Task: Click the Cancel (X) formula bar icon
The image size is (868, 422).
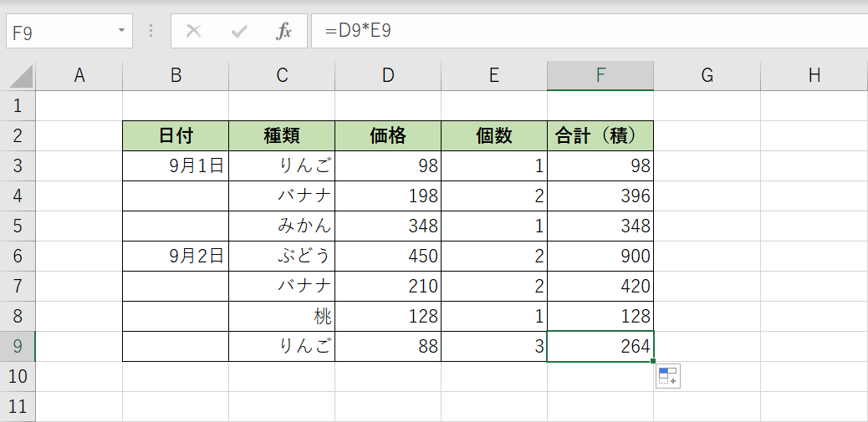Action: click(193, 32)
